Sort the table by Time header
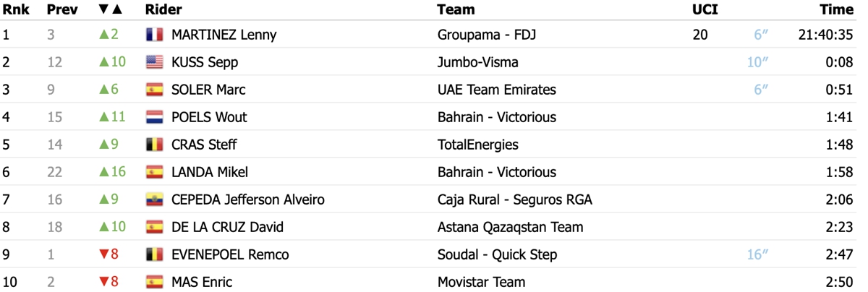The height and width of the screenshot is (292, 868). coord(836,9)
